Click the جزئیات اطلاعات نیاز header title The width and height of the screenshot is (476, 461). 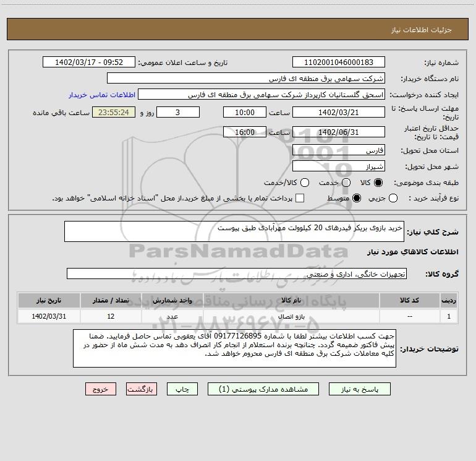pos(421,30)
